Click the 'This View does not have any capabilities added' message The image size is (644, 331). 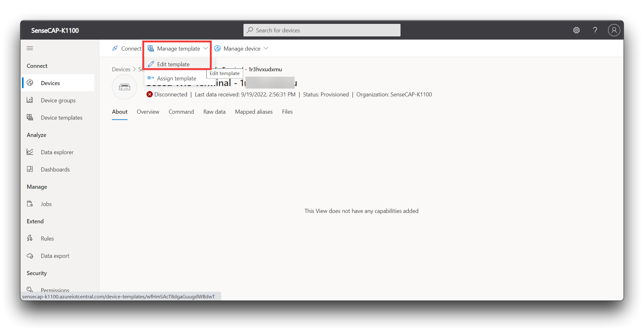361,211
